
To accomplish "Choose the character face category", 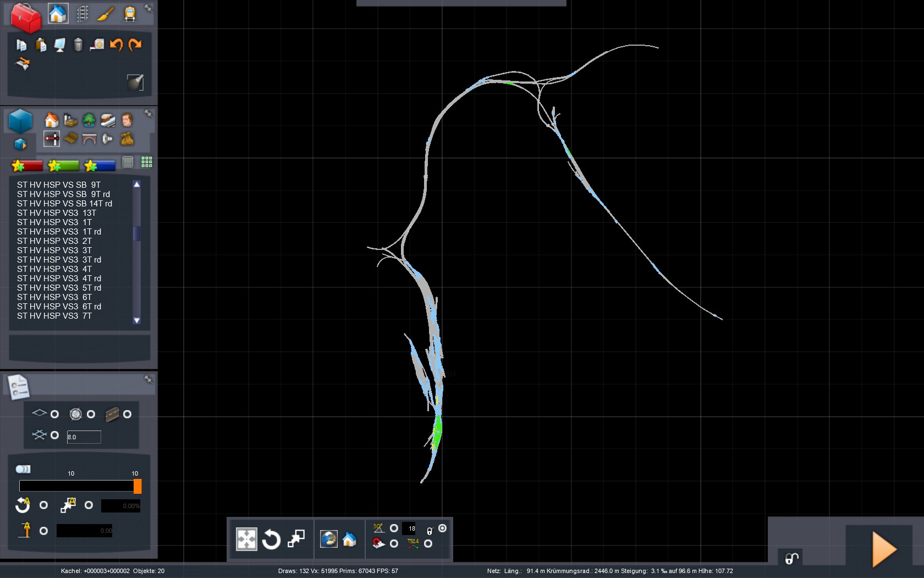I will click(x=127, y=120).
